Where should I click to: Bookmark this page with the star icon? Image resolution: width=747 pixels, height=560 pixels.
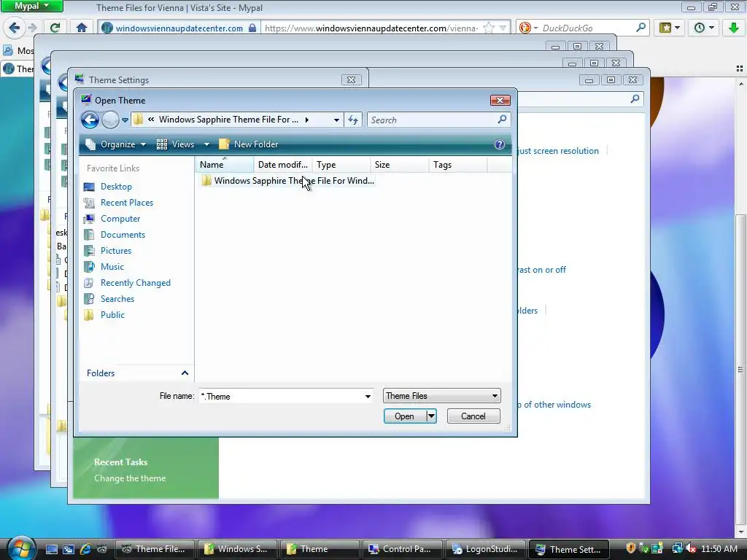[488, 28]
